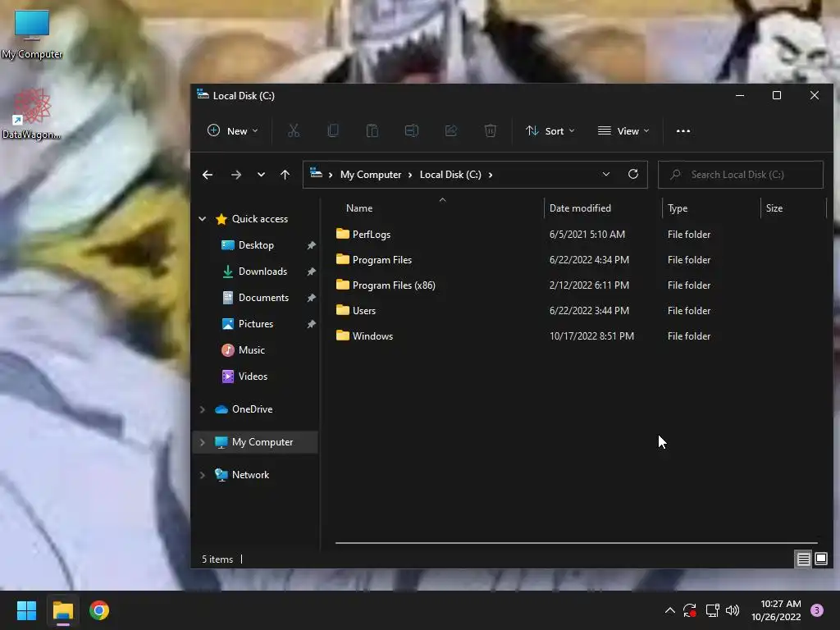Screen dimensions: 840x630
Task: Click the Windows folder icon
Action: tap(342, 336)
